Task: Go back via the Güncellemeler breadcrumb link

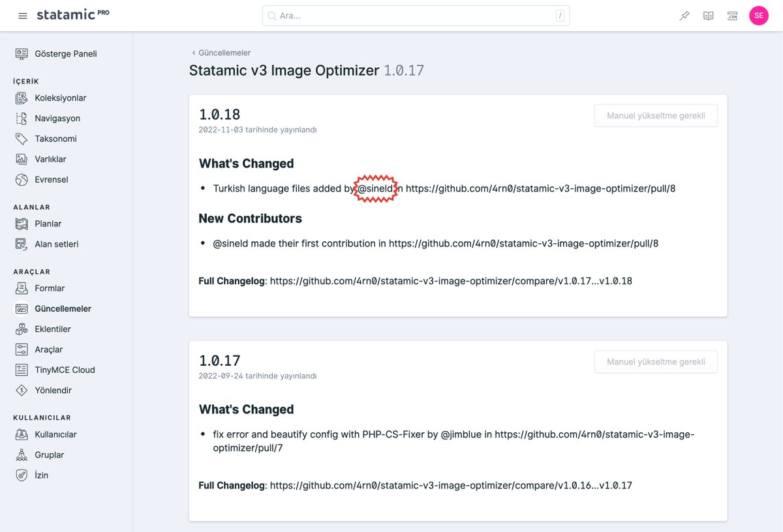Action: tap(223, 52)
